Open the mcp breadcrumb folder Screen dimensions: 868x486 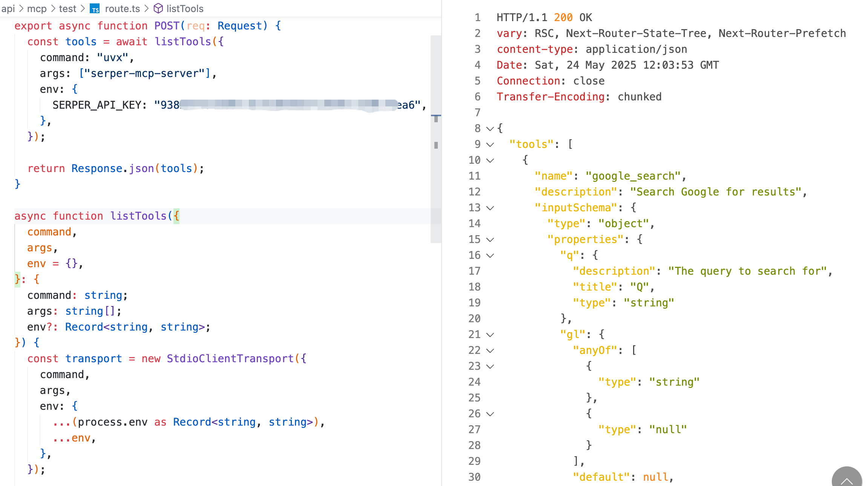click(x=37, y=9)
